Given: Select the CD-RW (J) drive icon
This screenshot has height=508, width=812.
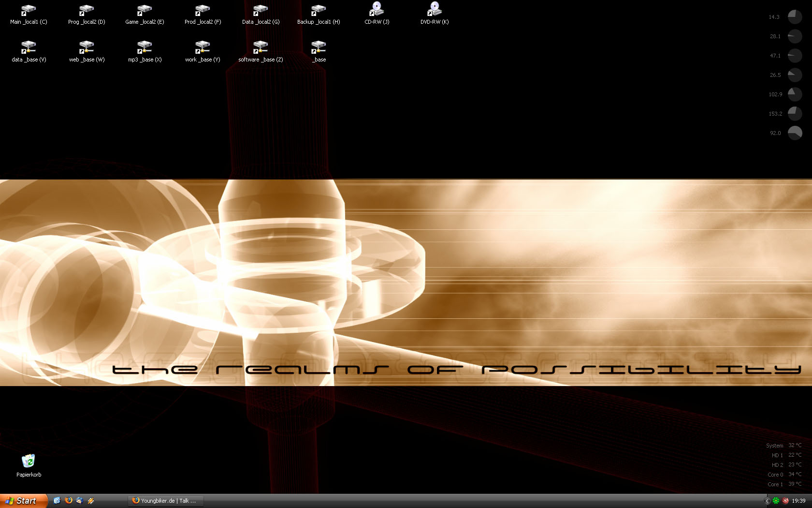Looking at the screenshot, I should click(x=377, y=14).
